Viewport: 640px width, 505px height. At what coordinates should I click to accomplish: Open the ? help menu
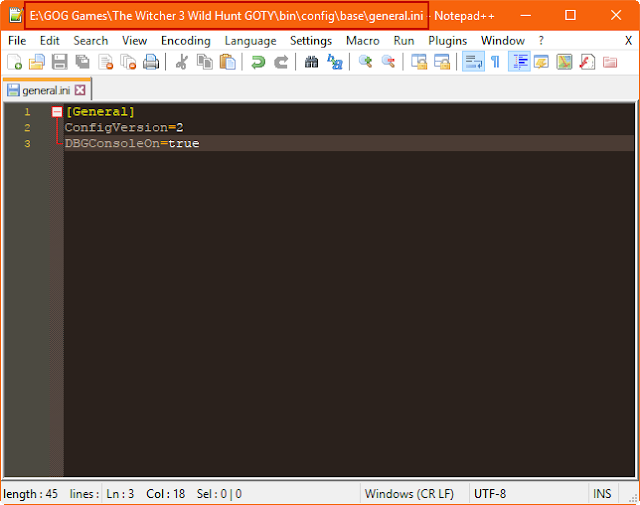coord(541,41)
